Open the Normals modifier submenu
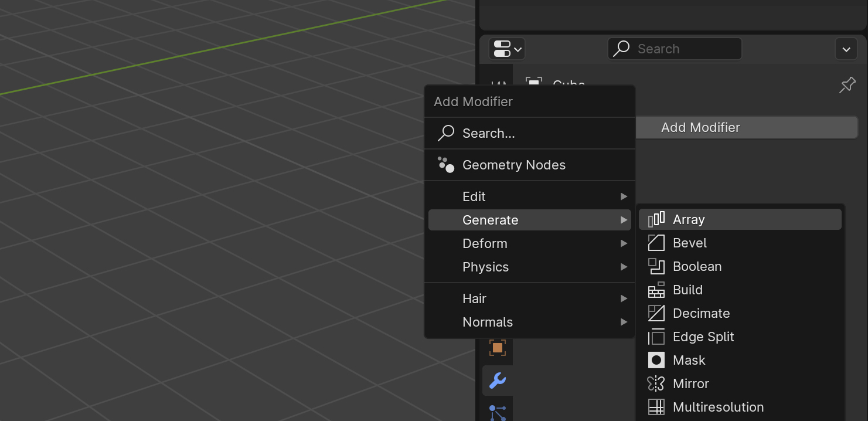Viewport: 868px width, 421px height. point(530,322)
